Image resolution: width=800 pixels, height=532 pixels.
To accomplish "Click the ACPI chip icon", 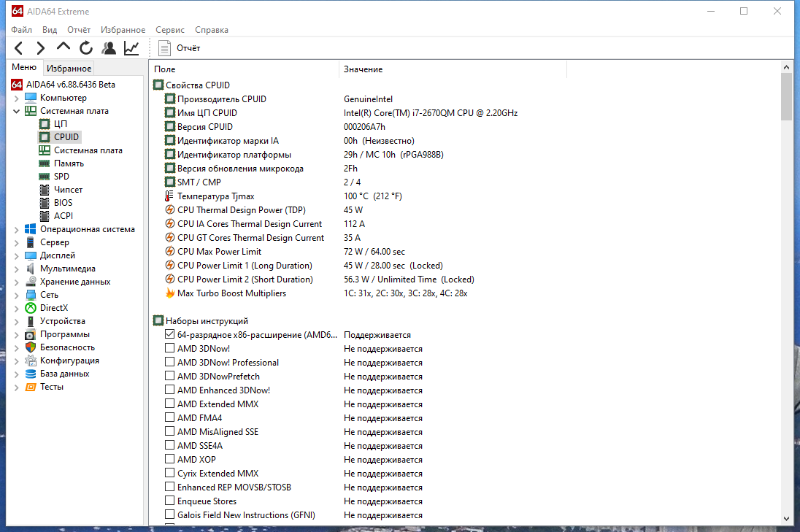I will click(x=45, y=216).
